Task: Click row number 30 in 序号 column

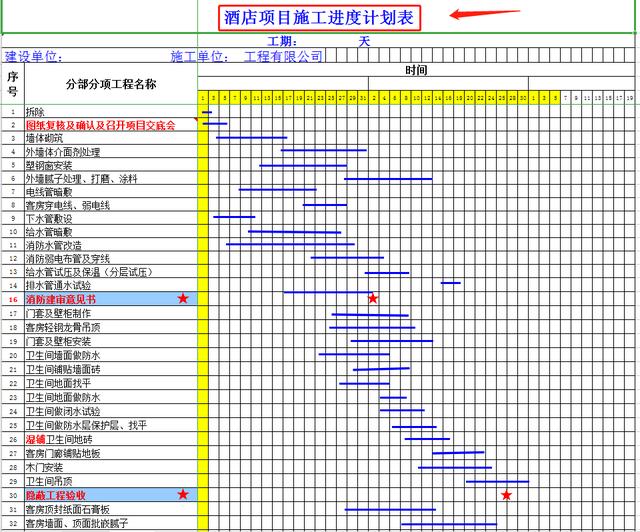Action: (13, 495)
